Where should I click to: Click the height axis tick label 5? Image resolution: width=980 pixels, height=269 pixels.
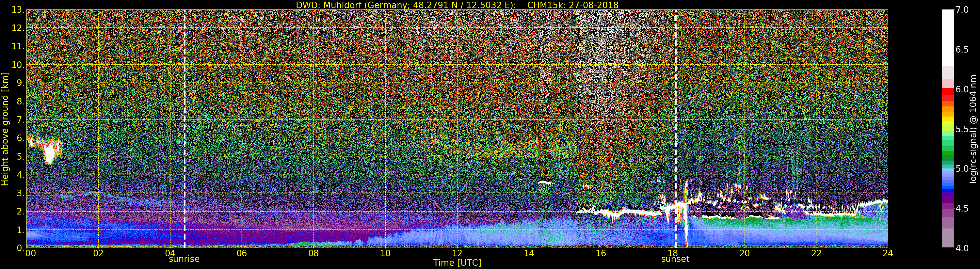[x=21, y=156]
